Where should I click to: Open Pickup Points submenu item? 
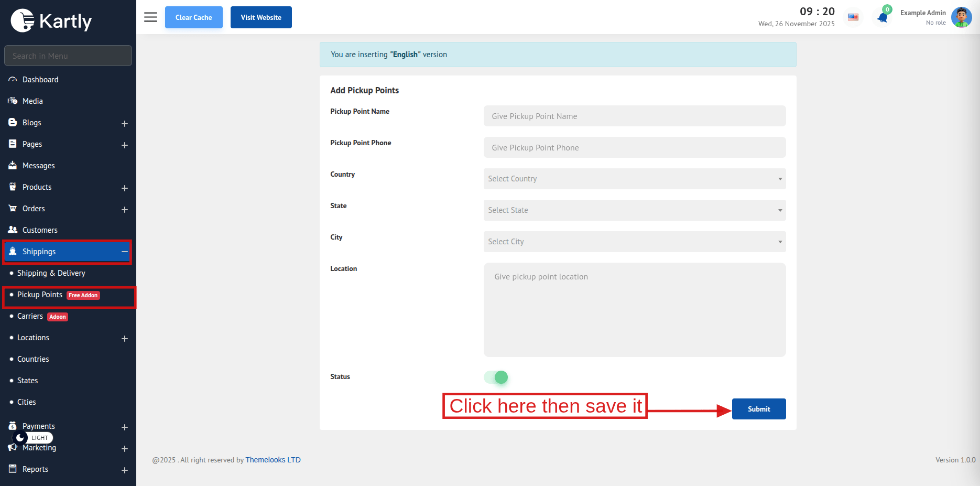tap(40, 295)
